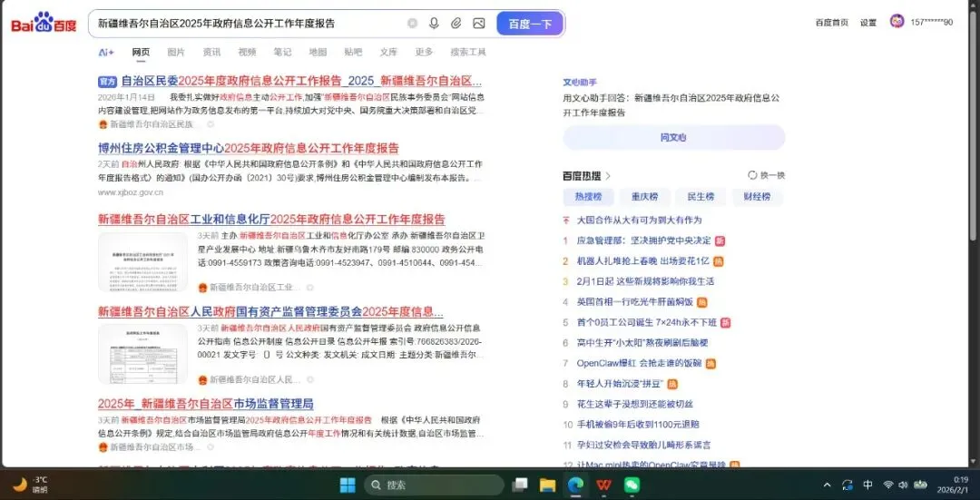980x500 pixels.
Task: Click source emblem of 新疆维吾尔自治区工业 result
Action: pos(202,288)
